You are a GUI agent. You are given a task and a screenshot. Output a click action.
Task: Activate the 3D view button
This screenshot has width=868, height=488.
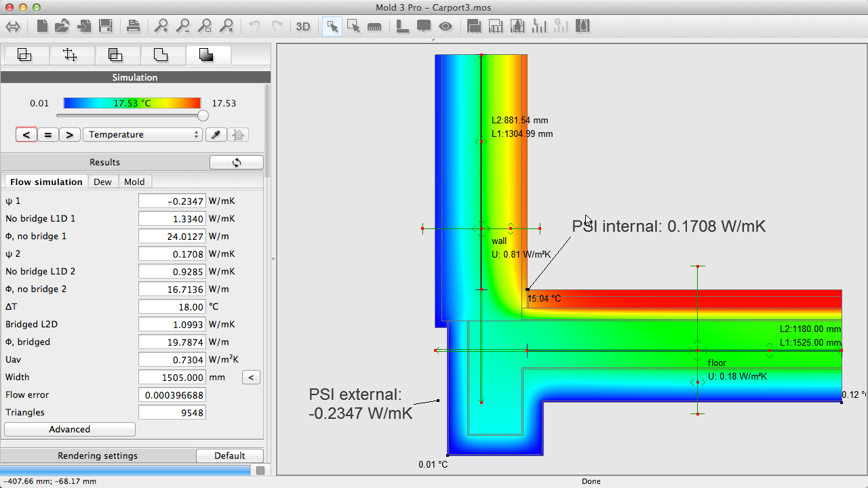point(303,26)
